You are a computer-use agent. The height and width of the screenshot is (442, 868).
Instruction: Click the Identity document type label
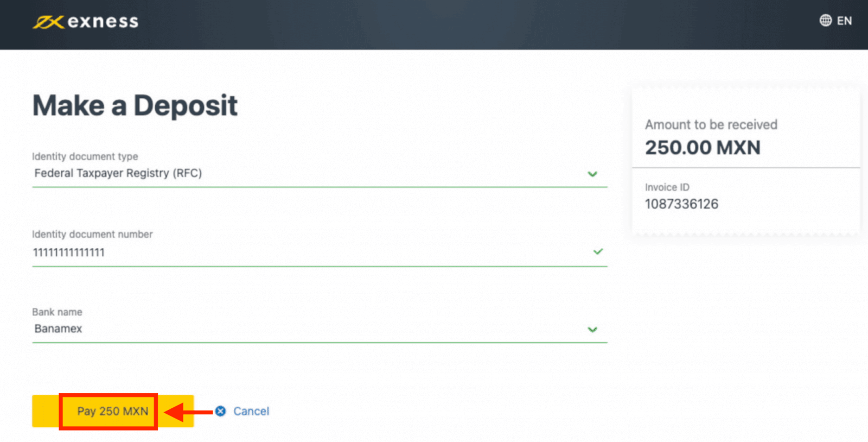click(85, 156)
